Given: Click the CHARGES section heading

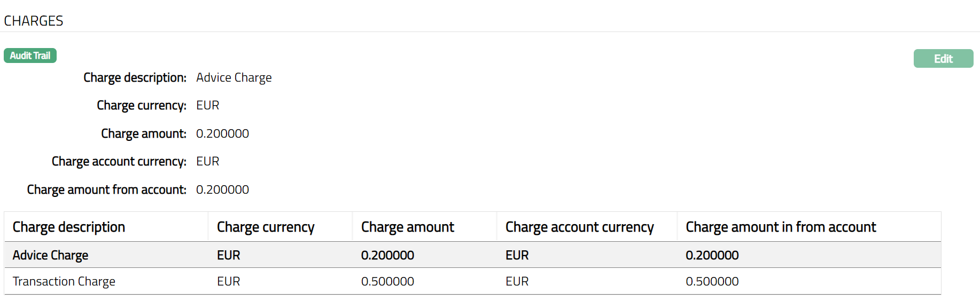Looking at the screenshot, I should click(34, 21).
